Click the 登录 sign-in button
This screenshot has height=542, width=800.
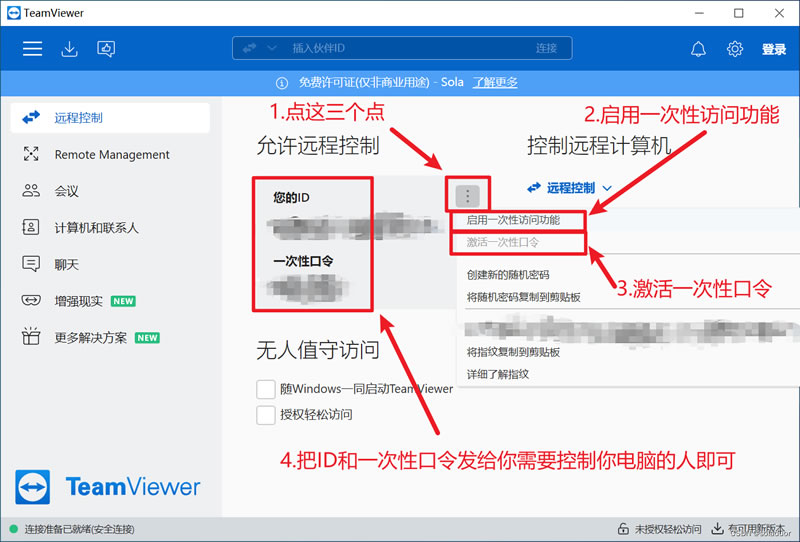coord(774,49)
